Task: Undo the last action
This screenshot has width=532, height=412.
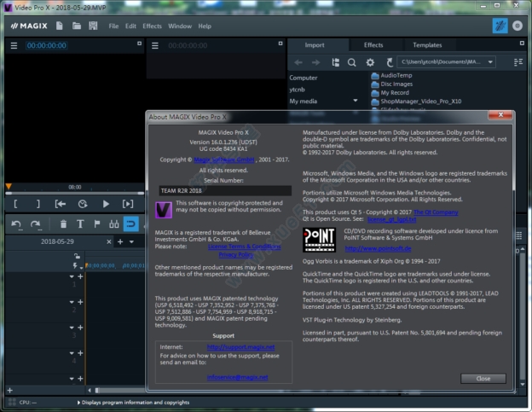Action: point(16,224)
